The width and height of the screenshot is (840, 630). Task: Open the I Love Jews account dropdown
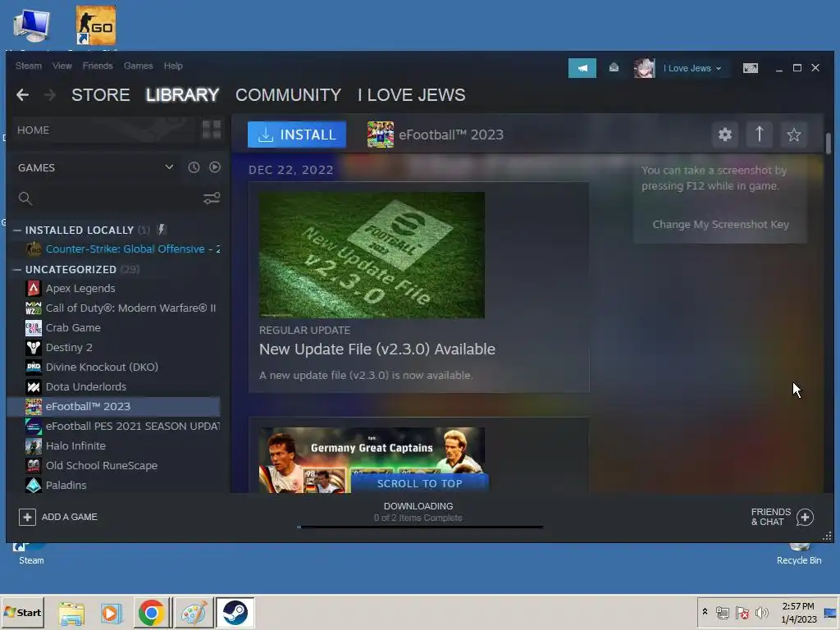(692, 68)
